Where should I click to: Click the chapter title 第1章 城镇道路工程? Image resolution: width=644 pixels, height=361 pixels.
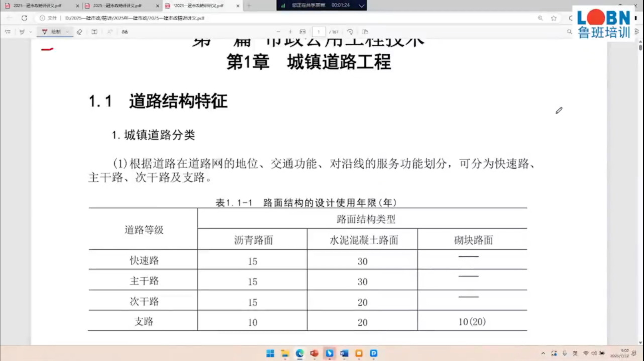(x=308, y=62)
